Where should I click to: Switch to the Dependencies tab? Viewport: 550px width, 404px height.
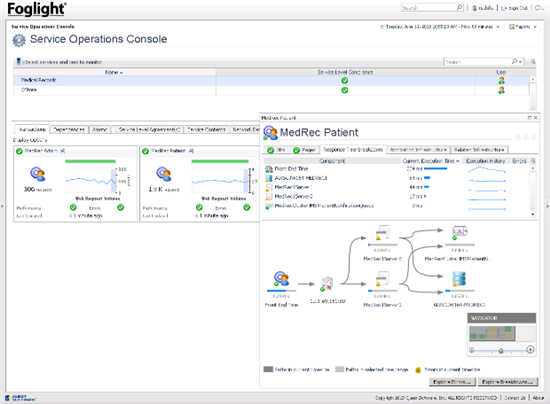pyautogui.click(x=69, y=129)
